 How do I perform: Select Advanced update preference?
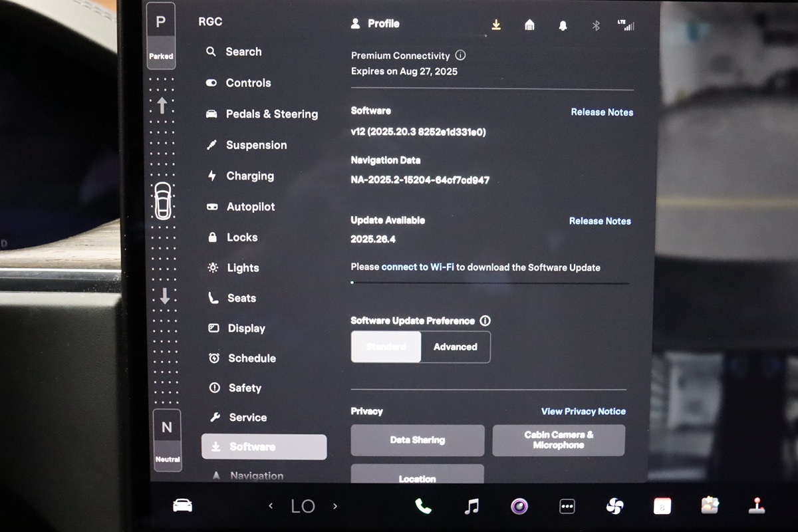tap(456, 347)
